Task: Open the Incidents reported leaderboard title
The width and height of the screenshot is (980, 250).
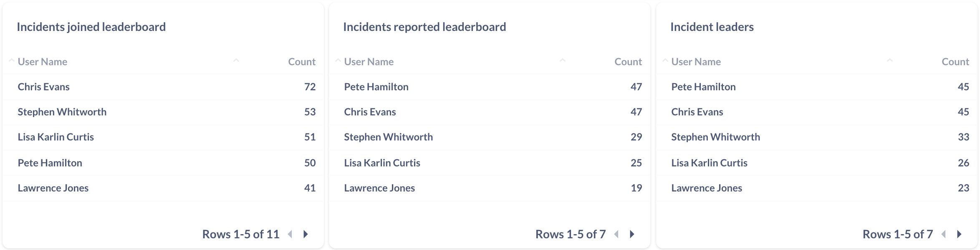Action: tap(424, 27)
